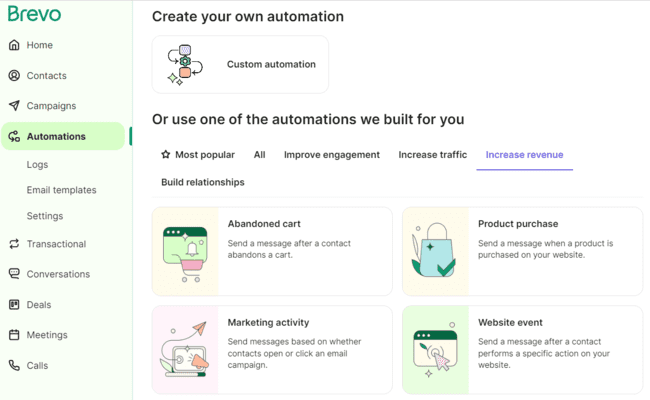650x400 pixels.
Task: Click the Custom automation card
Action: pyautogui.click(x=240, y=65)
